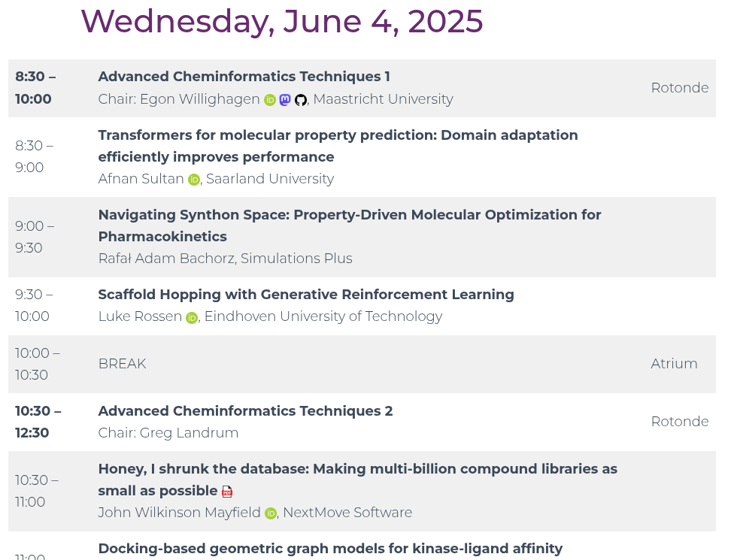
Task: Click 'Transformers for molecular property prediction' title
Action: pyautogui.click(x=338, y=146)
